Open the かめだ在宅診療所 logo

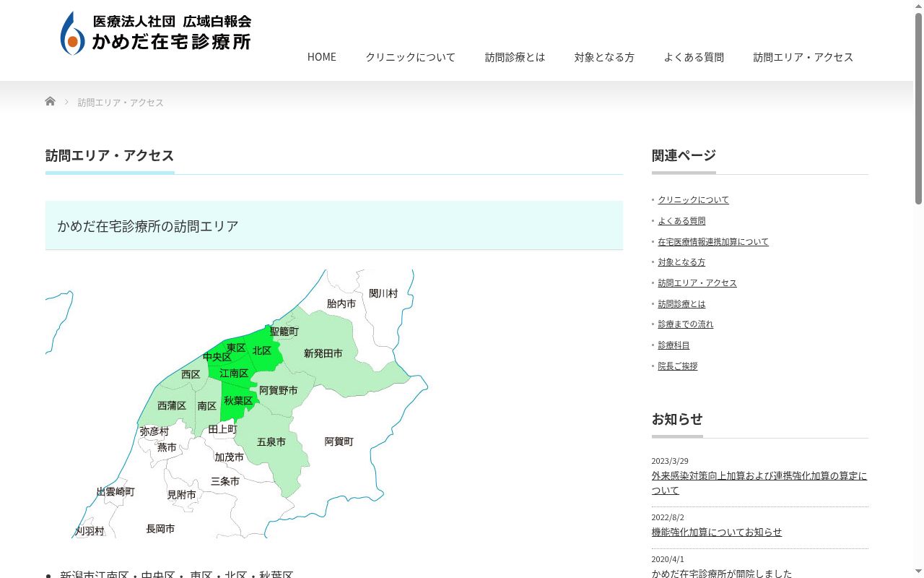(155, 33)
